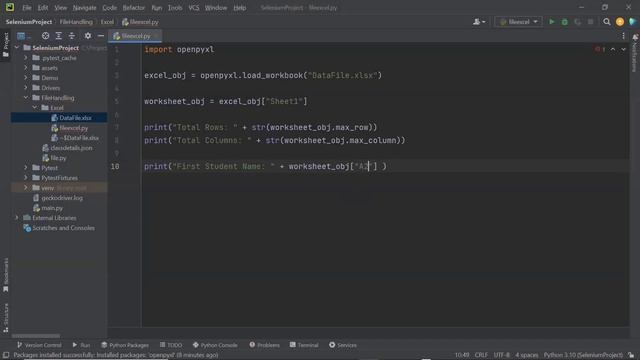
Task: Open Python Packages tool window
Action: point(125,345)
